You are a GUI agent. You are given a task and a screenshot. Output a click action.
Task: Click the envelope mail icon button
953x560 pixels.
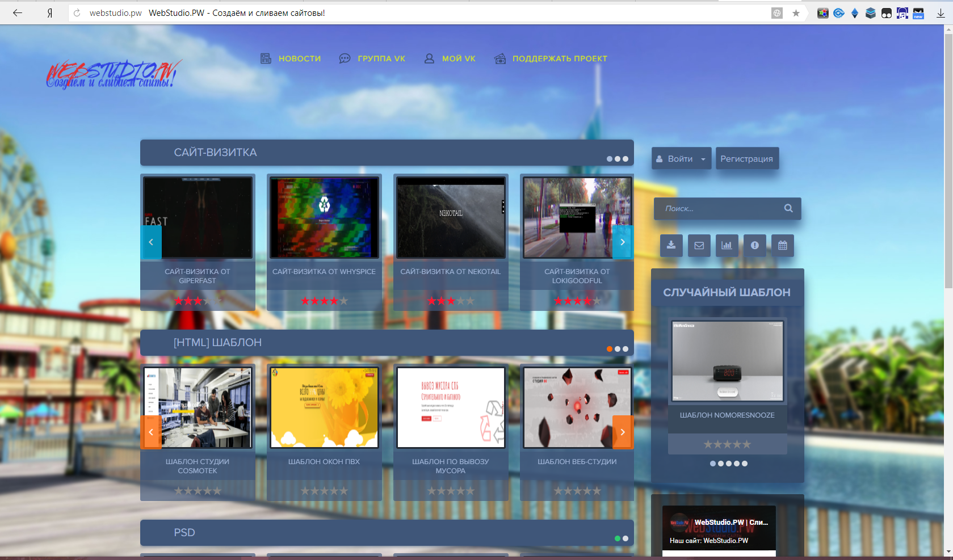tap(699, 246)
